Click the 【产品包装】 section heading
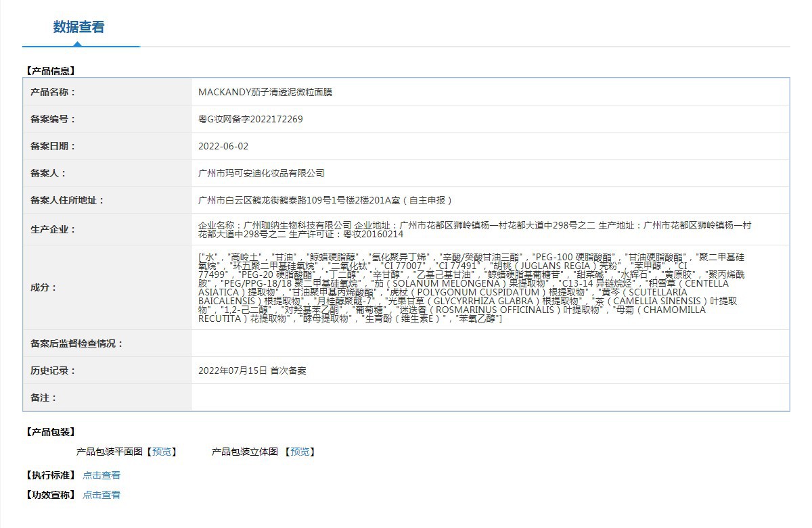The height and width of the screenshot is (528, 812). [x=49, y=432]
